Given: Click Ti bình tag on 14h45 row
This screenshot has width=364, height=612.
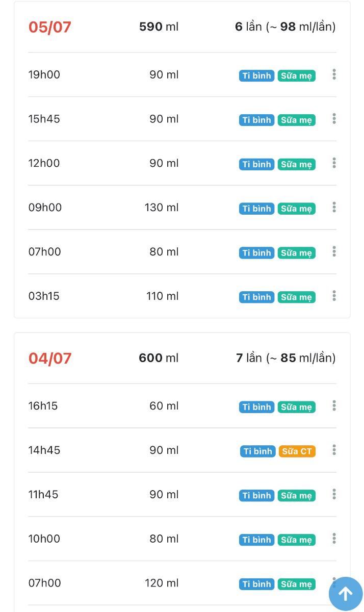Looking at the screenshot, I should [257, 451].
